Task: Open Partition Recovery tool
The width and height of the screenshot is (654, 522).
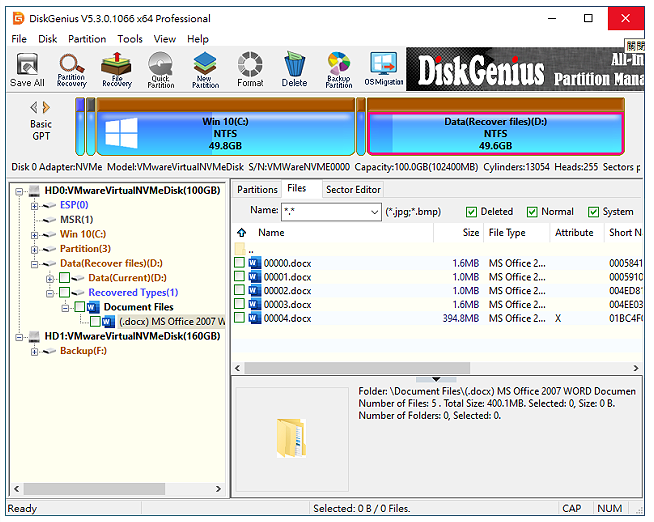Action: click(x=72, y=70)
